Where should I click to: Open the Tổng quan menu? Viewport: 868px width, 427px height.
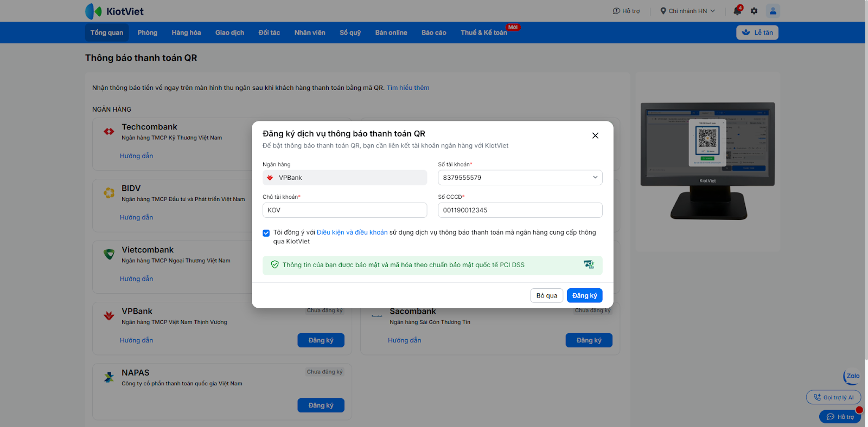click(107, 33)
